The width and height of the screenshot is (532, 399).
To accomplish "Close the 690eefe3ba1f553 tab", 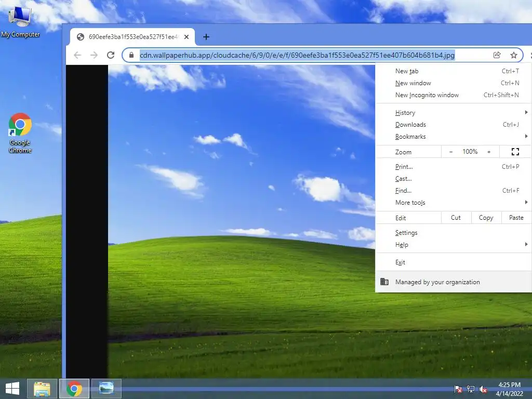I will [187, 37].
